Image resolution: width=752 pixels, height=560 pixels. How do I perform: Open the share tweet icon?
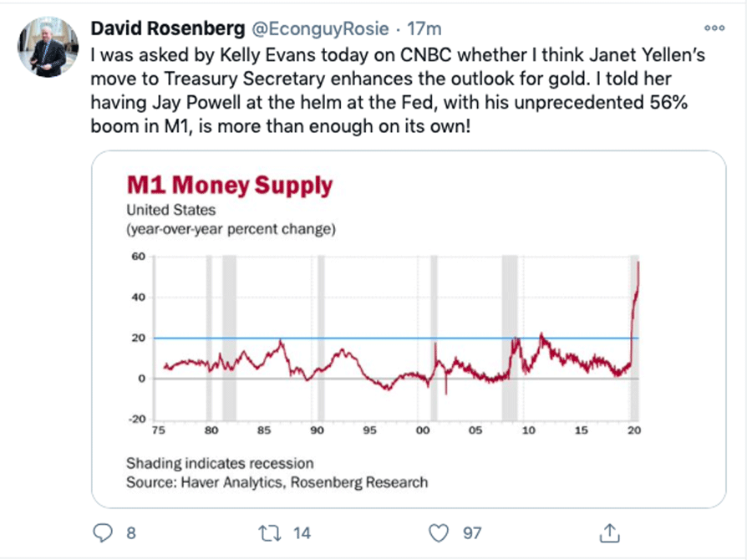pyautogui.click(x=609, y=532)
